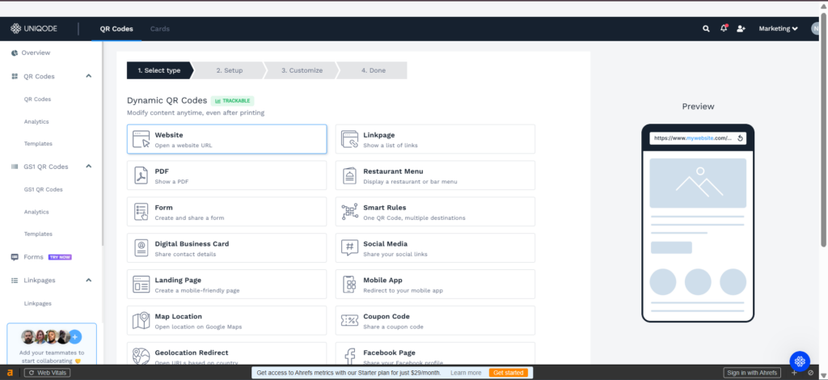Select the Linkpage QR code type
The height and width of the screenshot is (380, 828).
[435, 139]
